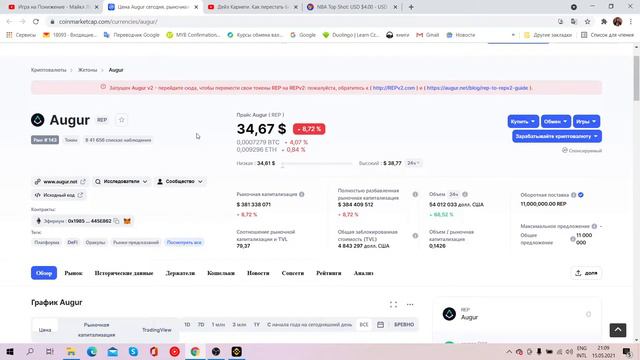Click the browser reload button

pyautogui.click(x=36, y=22)
